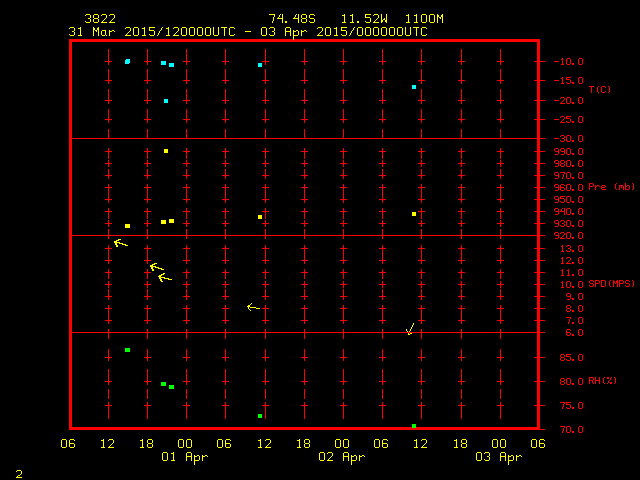Click the Pre (mb) pressure axis label
The height and width of the screenshot is (480, 640).
pyautogui.click(x=611, y=187)
